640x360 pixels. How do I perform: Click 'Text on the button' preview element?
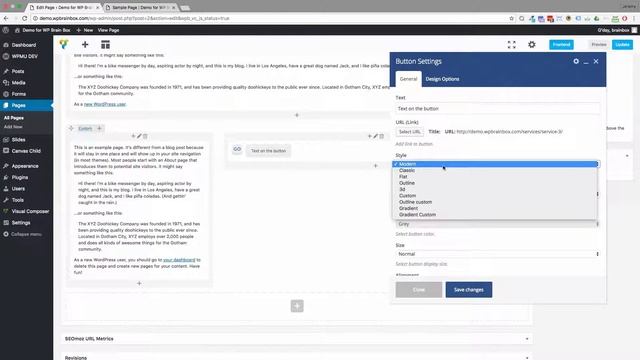(268, 151)
